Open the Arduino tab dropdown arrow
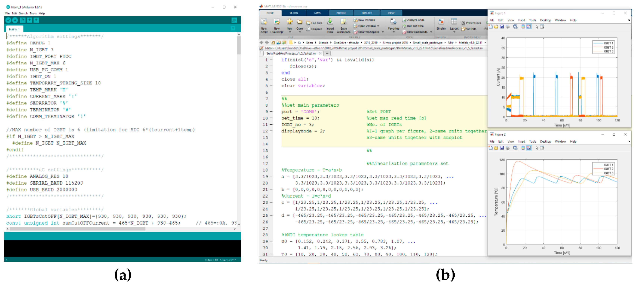 point(233,28)
